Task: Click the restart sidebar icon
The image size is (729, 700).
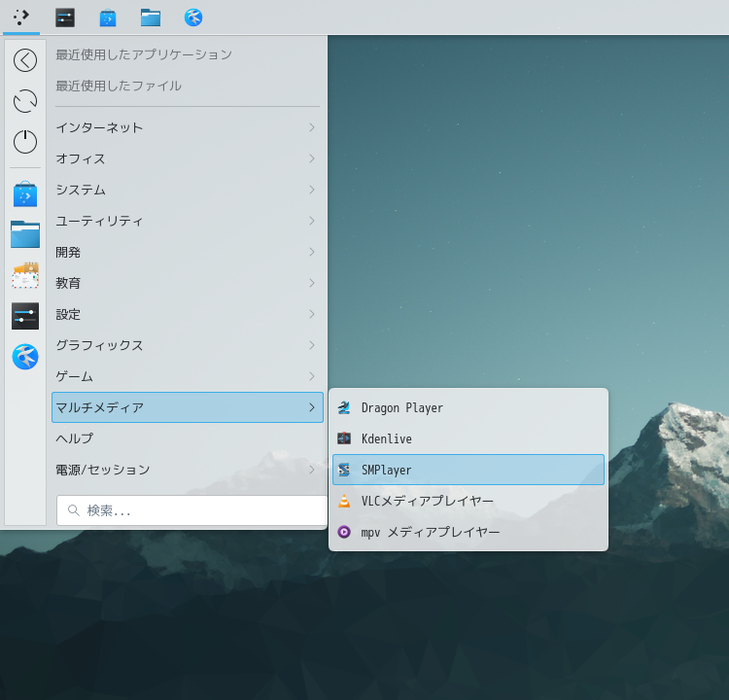Action: 25,101
